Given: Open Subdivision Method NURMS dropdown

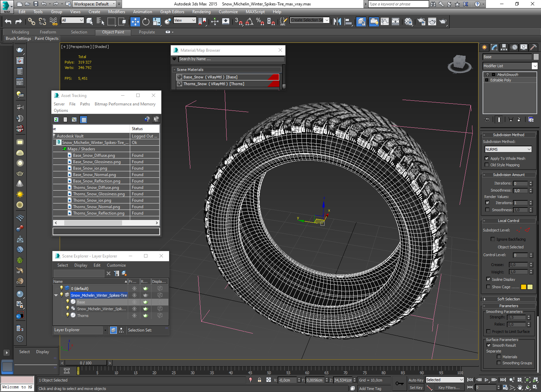Looking at the screenshot, I should tap(508, 149).
